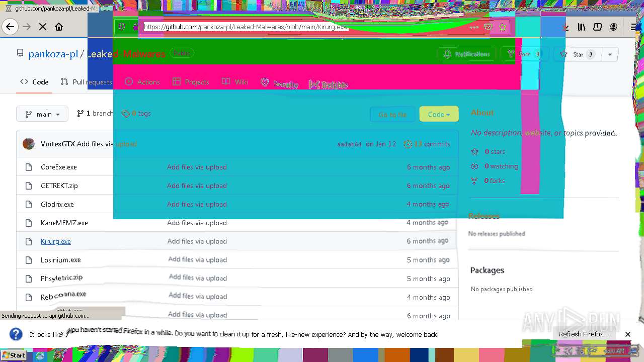View the 0 tags link
Screen dimensions: 644x362
[x=136, y=114]
